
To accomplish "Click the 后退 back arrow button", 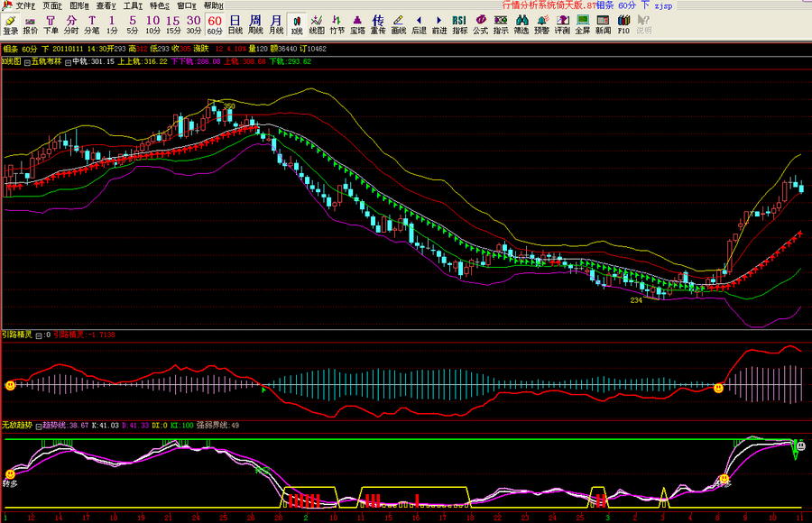I will coord(419,24).
